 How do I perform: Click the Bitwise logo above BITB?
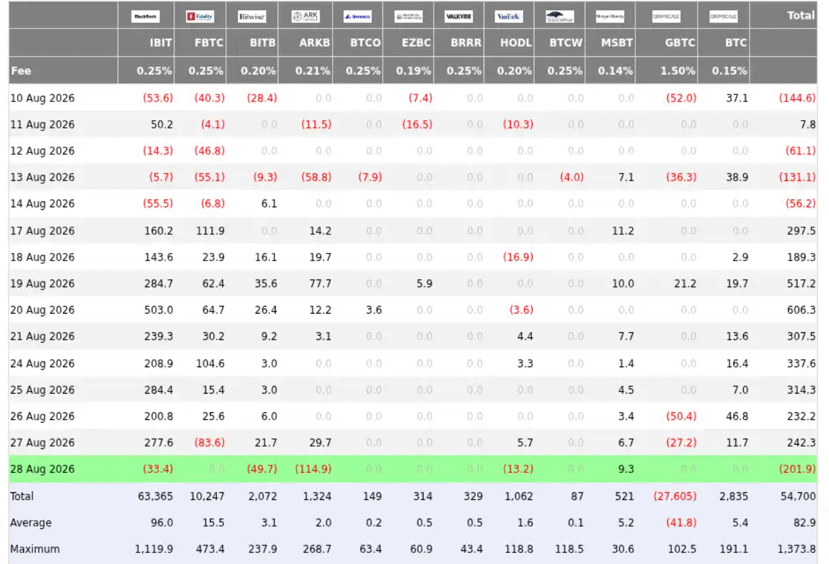click(252, 16)
